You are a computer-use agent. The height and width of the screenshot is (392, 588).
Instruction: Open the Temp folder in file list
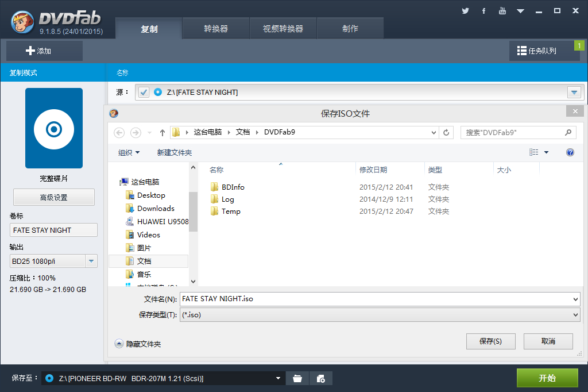(x=231, y=212)
